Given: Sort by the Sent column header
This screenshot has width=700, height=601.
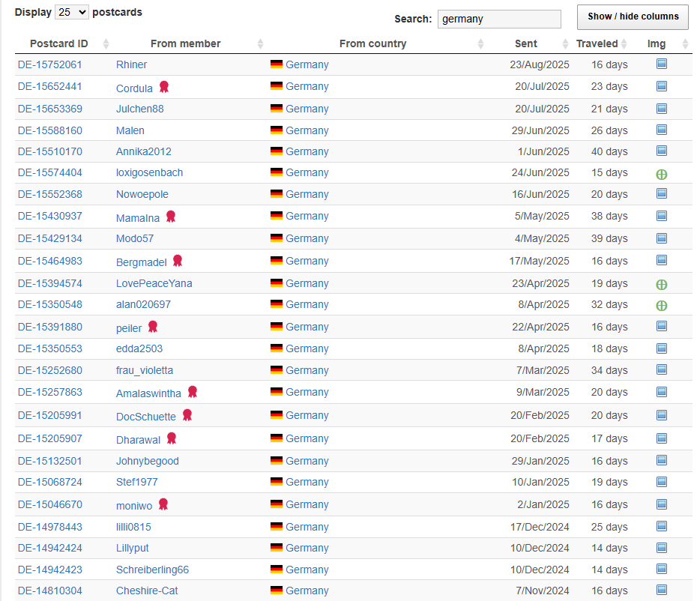Looking at the screenshot, I should pyautogui.click(x=525, y=43).
